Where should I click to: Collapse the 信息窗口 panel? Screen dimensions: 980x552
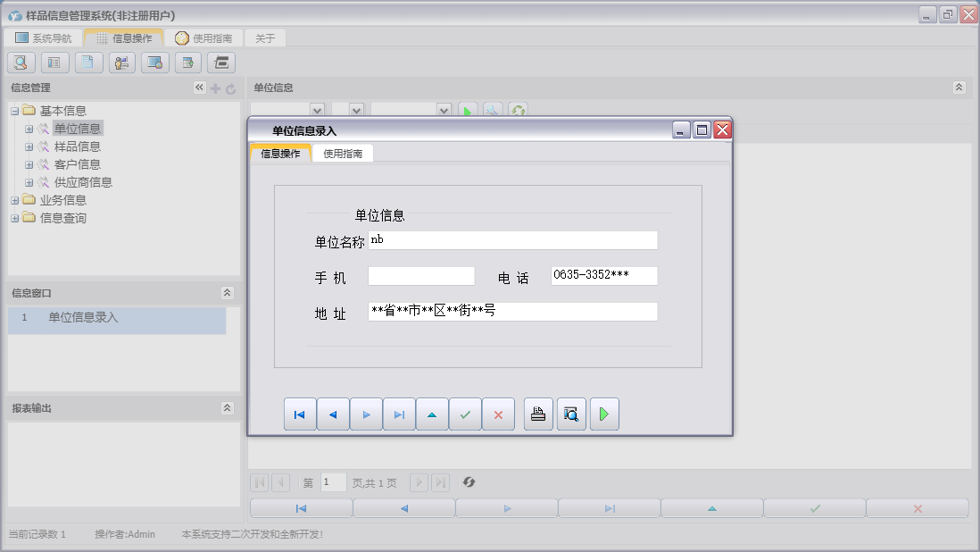point(227,293)
